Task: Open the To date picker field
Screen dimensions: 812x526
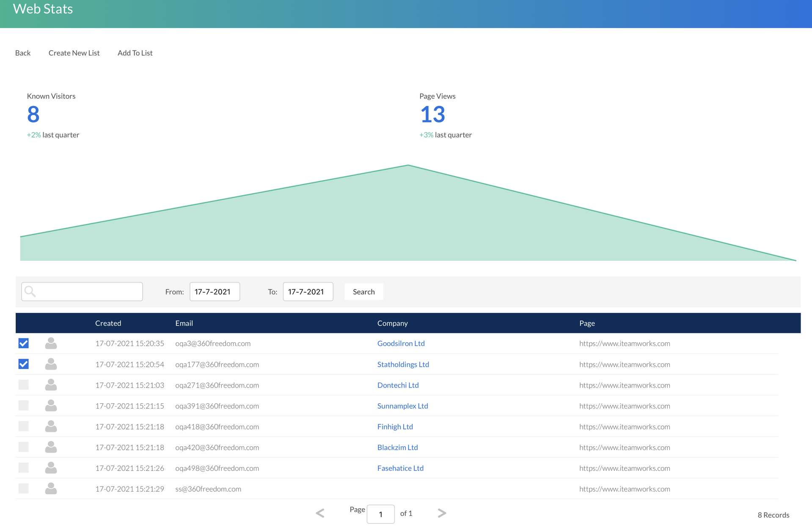Action: tap(308, 291)
